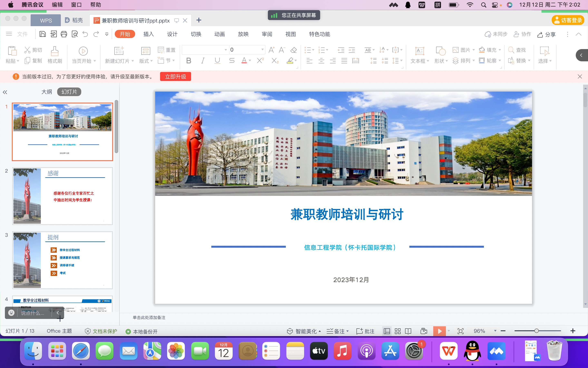This screenshot has width=588, height=368.
Task: Open the Review (审阅) ribbon tab
Action: click(267, 34)
